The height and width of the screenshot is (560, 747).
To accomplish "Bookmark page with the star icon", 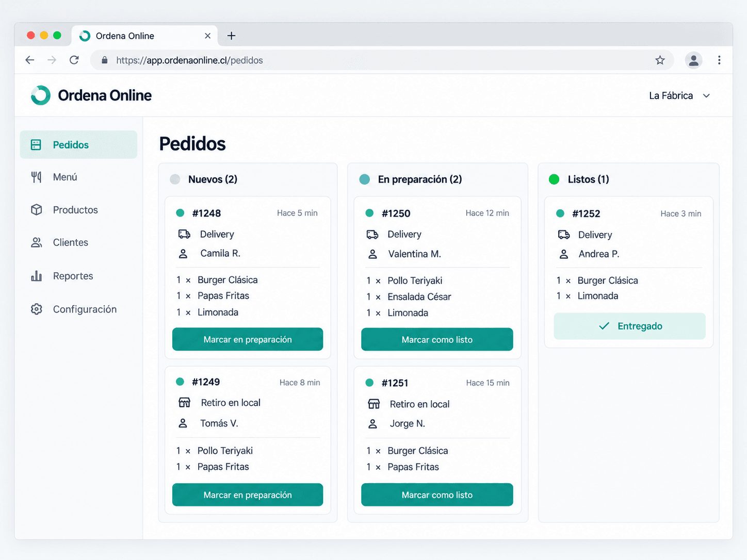I will [x=660, y=60].
